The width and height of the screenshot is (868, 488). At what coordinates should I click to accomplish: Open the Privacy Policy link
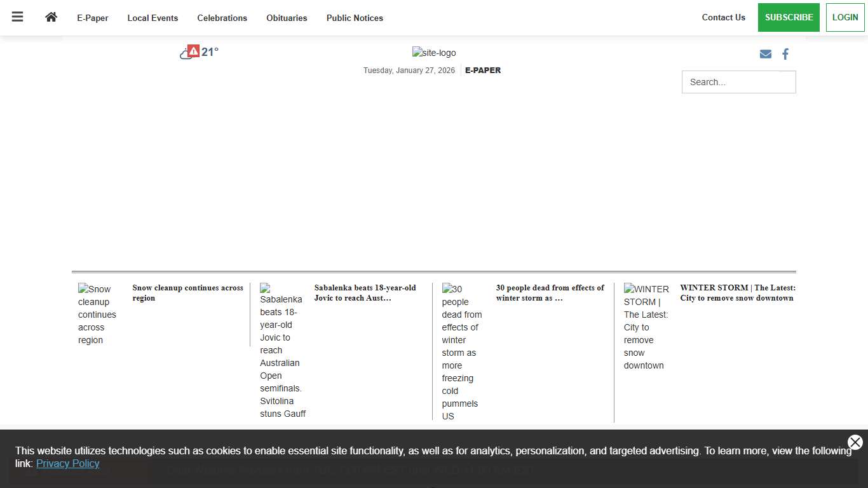coord(67,463)
